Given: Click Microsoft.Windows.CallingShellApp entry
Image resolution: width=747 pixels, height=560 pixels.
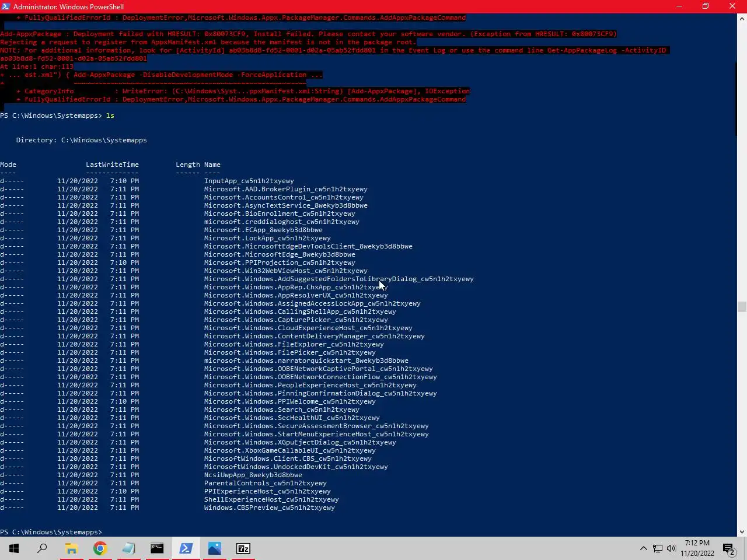Looking at the screenshot, I should click(x=300, y=311).
